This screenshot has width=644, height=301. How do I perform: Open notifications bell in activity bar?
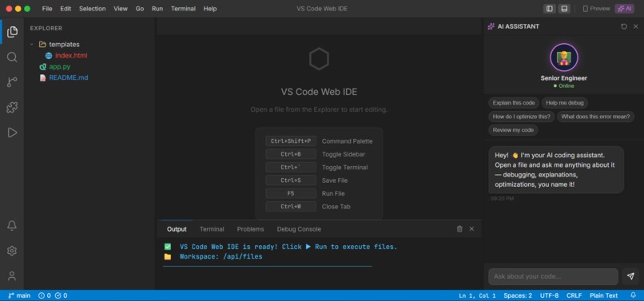[x=12, y=225]
